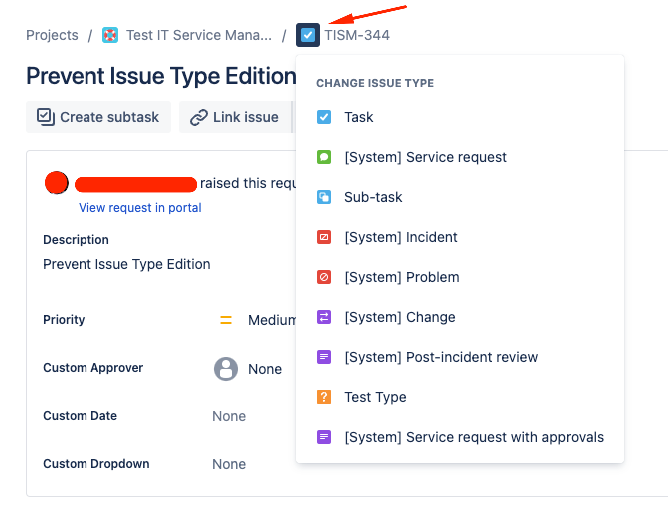Image resolution: width=668 pixels, height=510 pixels.
Task: Click the Test IT Service Management project icon
Action: pyautogui.click(x=110, y=35)
